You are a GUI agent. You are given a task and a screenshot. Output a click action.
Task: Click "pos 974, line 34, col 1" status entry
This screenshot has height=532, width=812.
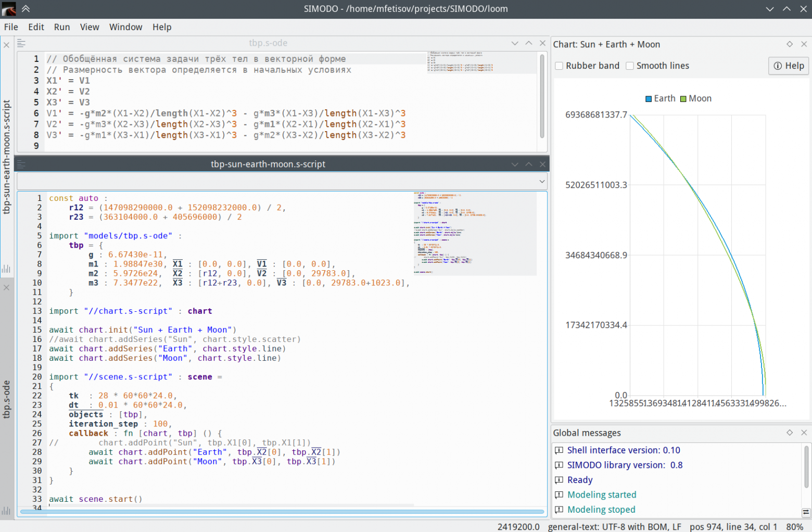tap(733, 527)
